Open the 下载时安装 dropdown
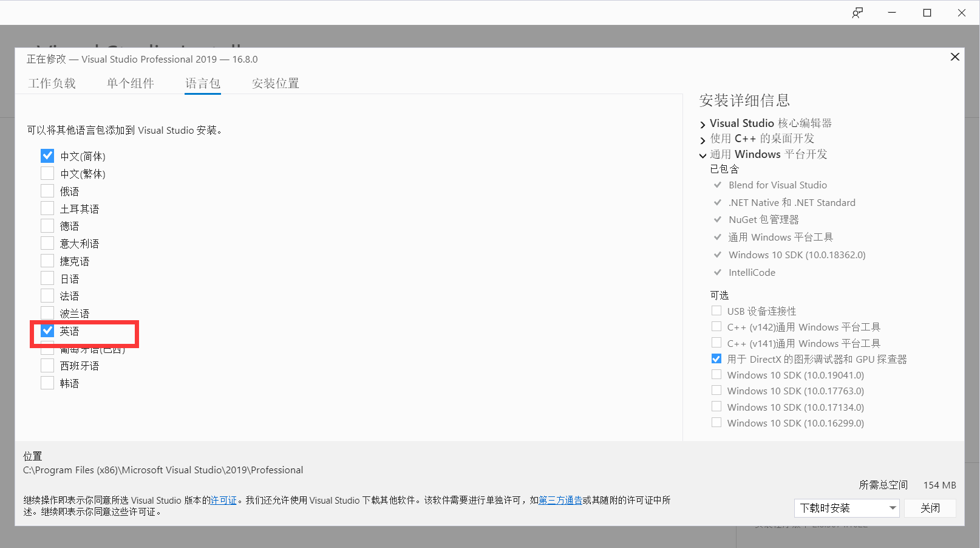 (847, 508)
